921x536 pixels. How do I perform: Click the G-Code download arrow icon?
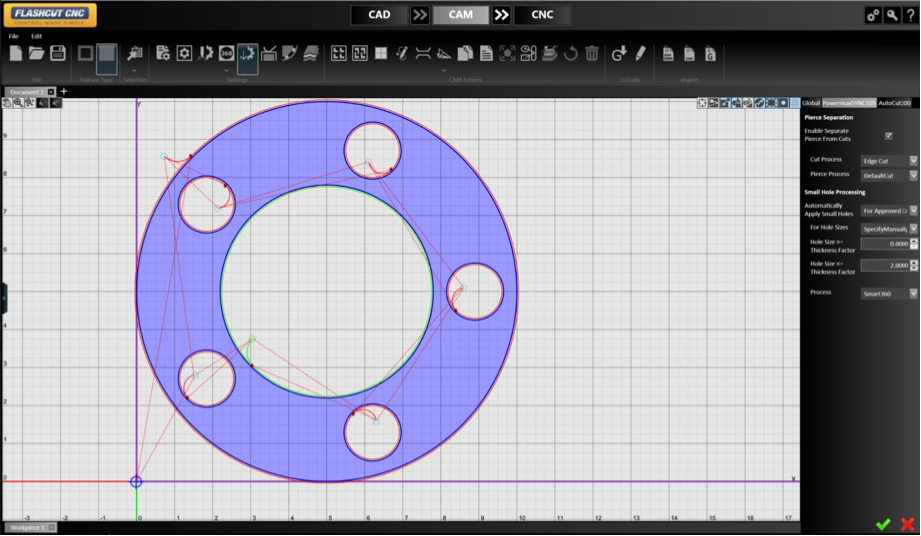click(x=619, y=53)
